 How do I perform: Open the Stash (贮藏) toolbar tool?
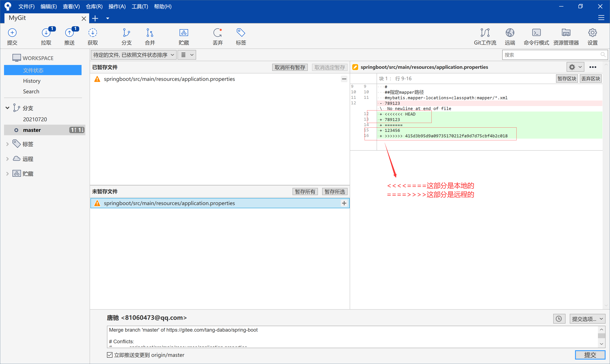point(184,33)
